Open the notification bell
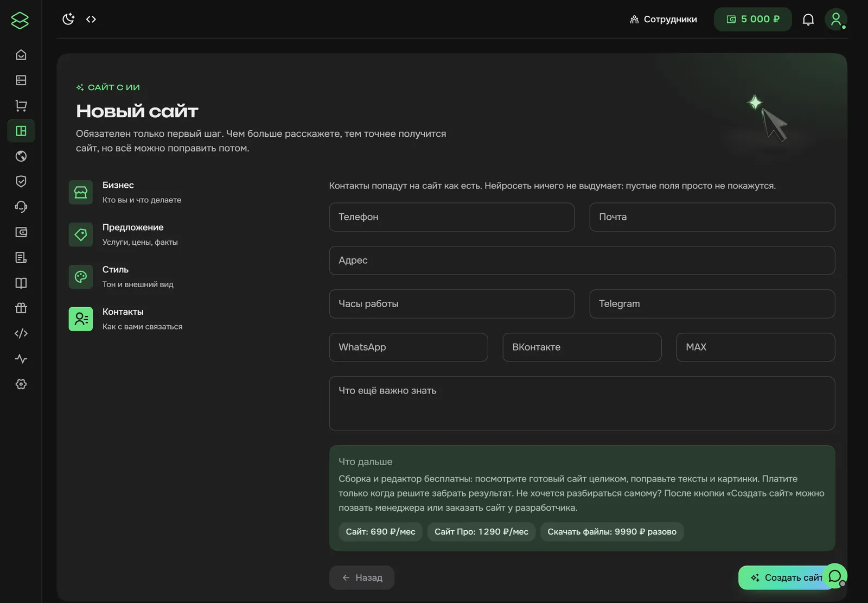The height and width of the screenshot is (603, 868). [808, 20]
